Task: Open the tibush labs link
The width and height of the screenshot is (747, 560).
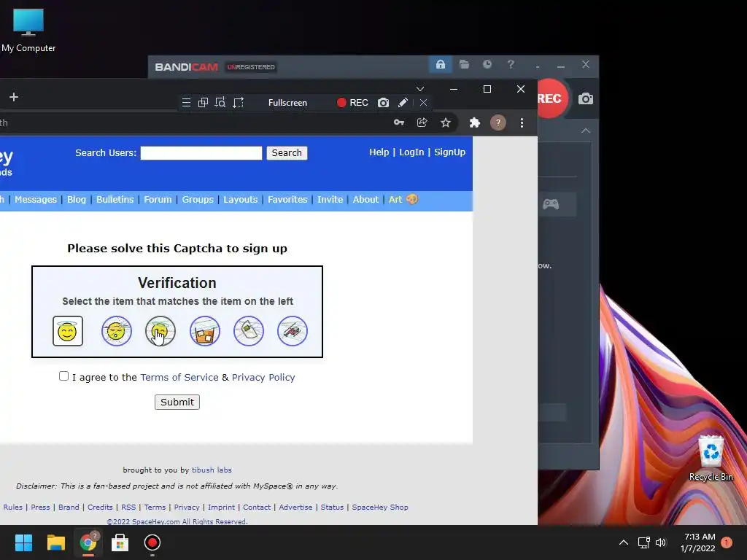Action: click(x=212, y=470)
